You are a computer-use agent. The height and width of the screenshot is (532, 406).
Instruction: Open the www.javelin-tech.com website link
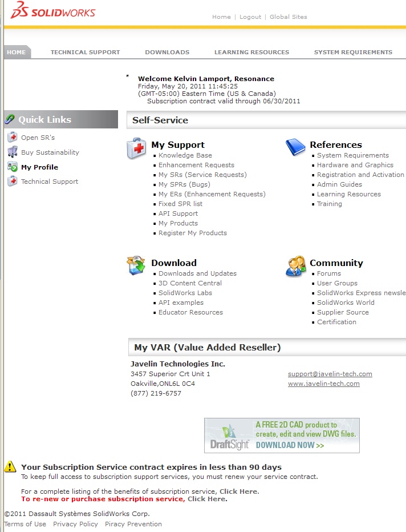324,384
